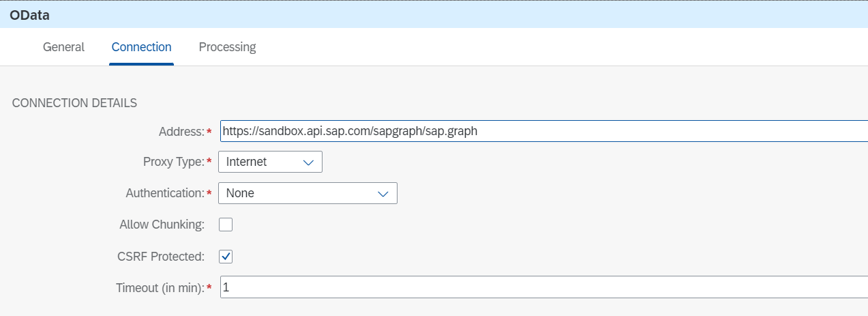Enable the Allow Chunking checkbox
Image resolution: width=868 pixels, height=316 pixels.
(226, 225)
